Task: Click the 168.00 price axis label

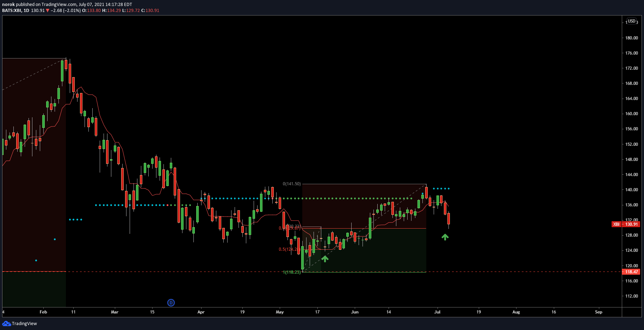Action: [632, 83]
